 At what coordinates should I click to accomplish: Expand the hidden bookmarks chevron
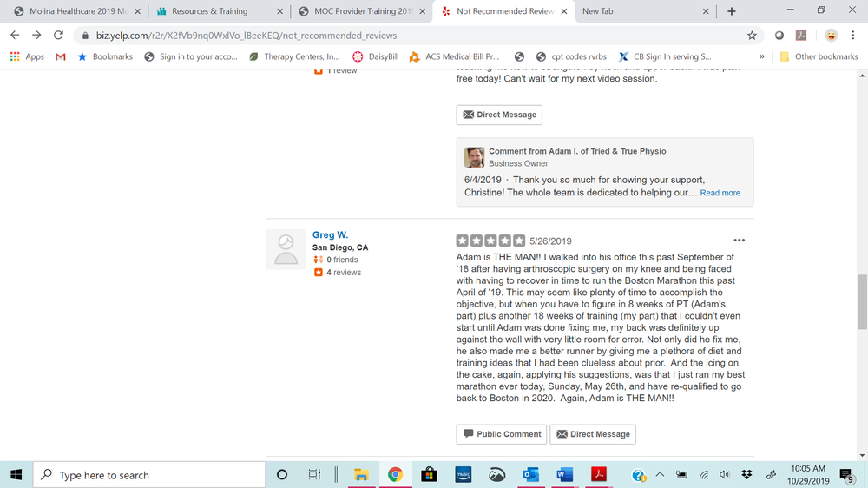762,56
